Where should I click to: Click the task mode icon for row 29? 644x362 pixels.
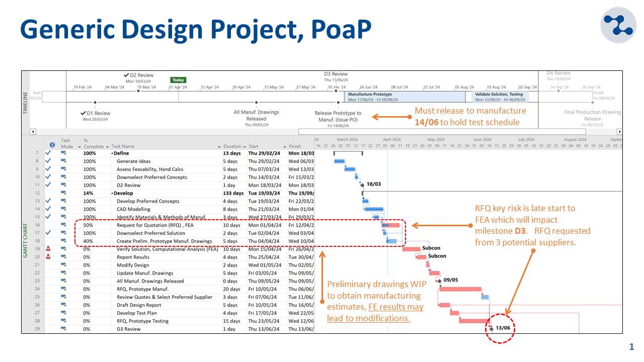pyautogui.click(x=64, y=329)
